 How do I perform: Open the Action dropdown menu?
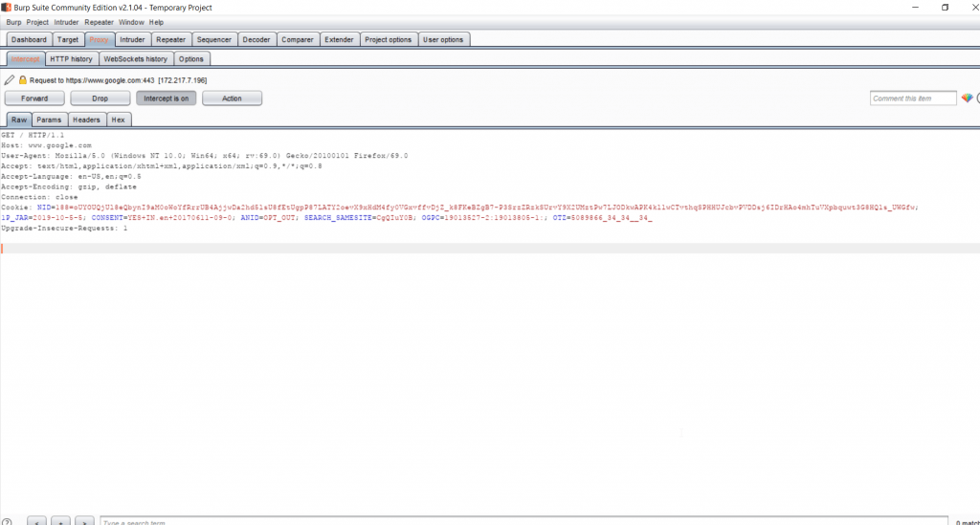[x=232, y=98]
